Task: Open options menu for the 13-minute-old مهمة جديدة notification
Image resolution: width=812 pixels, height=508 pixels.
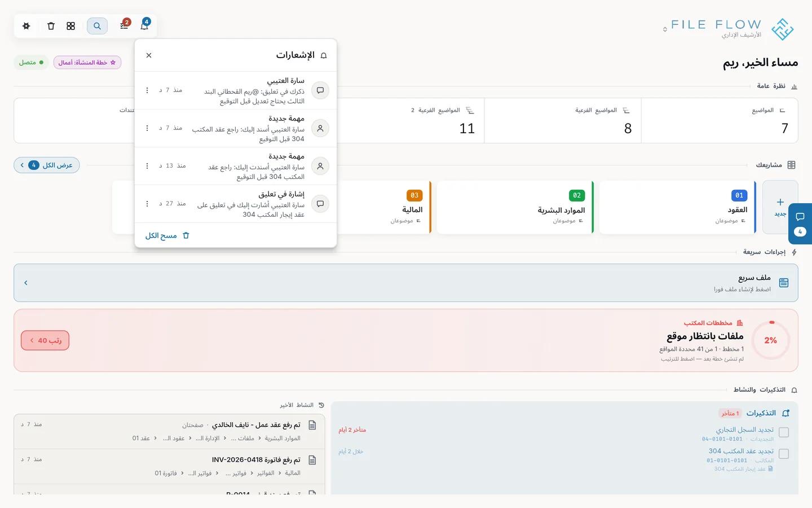Action: (x=147, y=166)
